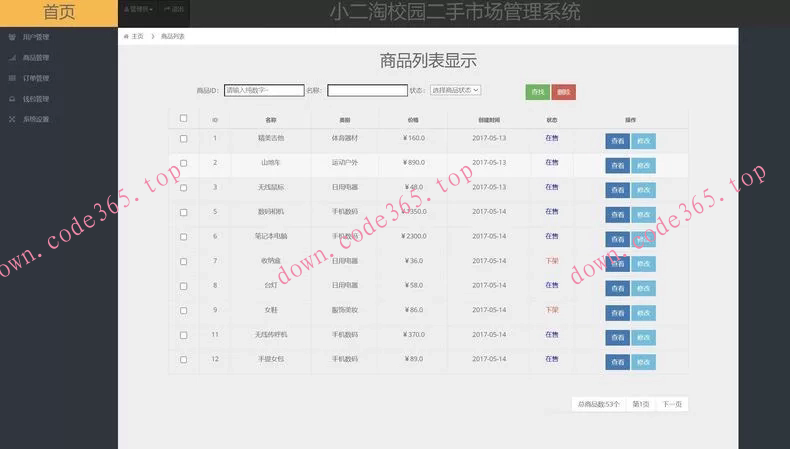Click the ¥890.0 price cell
Screen dimensions: 790x449
[414, 163]
